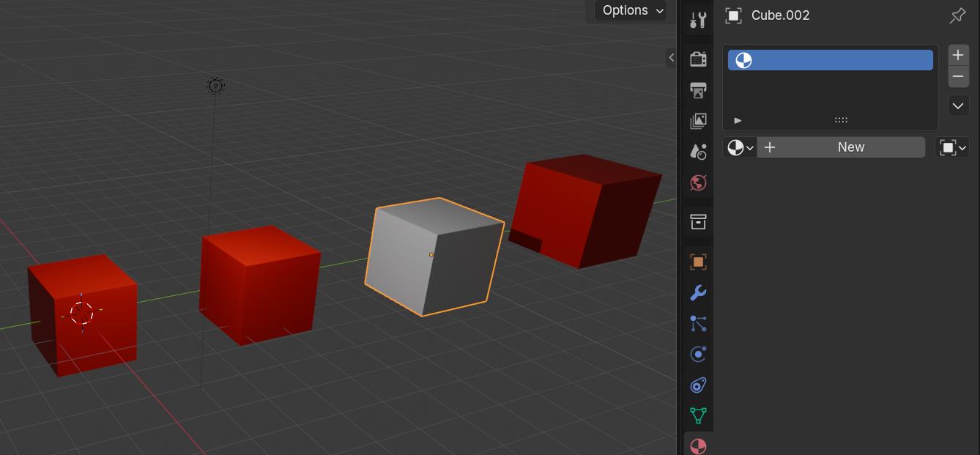Open the material slot specials chevron menu

958,106
